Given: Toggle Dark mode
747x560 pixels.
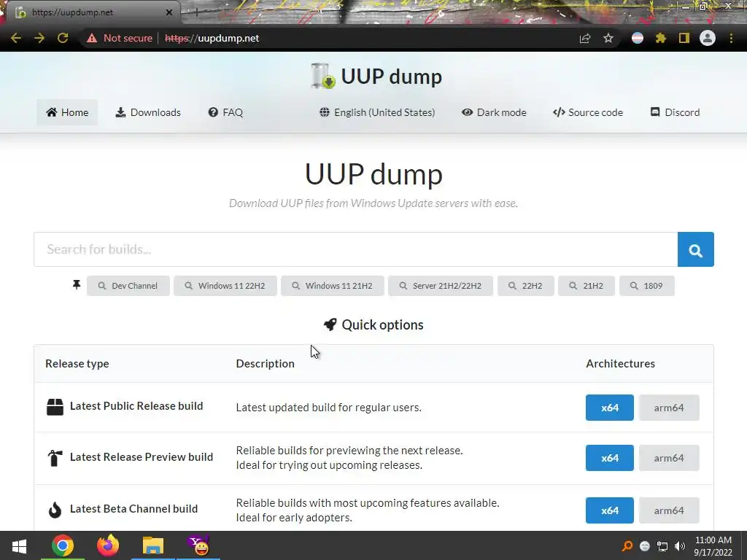Looking at the screenshot, I should [494, 112].
